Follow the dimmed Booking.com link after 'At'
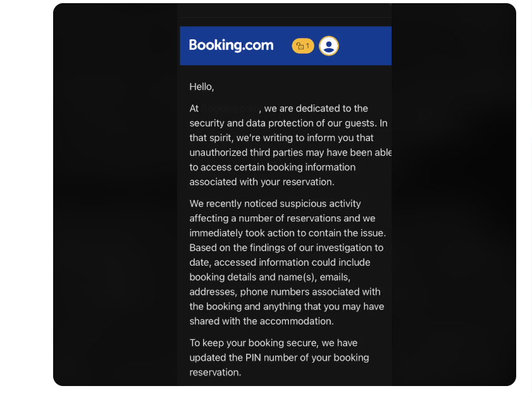The image size is (532, 393). point(230,109)
